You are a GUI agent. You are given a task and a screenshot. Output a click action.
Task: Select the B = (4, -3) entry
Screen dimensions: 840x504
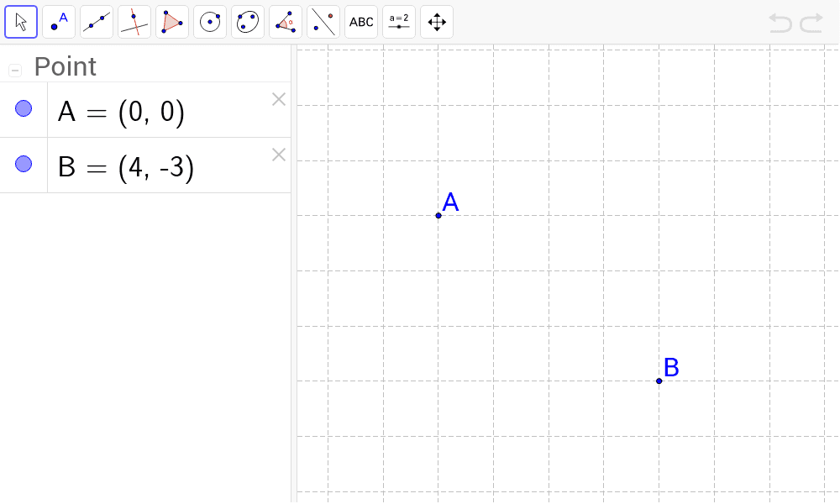(x=170, y=165)
